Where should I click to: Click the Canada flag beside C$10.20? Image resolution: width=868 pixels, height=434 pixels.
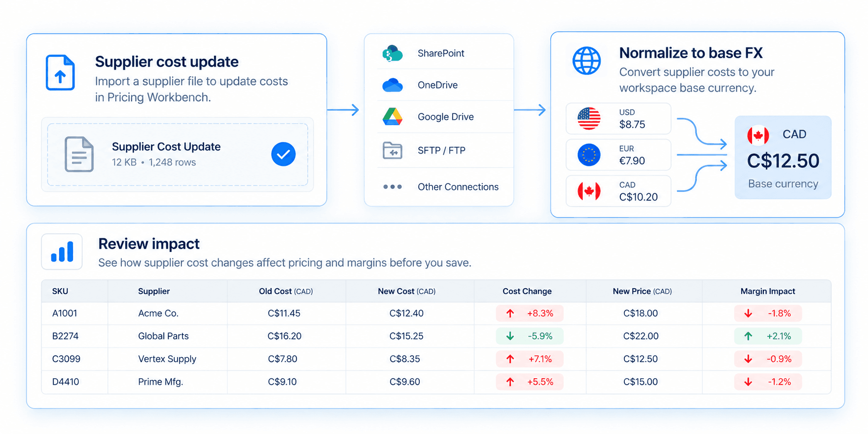589,191
